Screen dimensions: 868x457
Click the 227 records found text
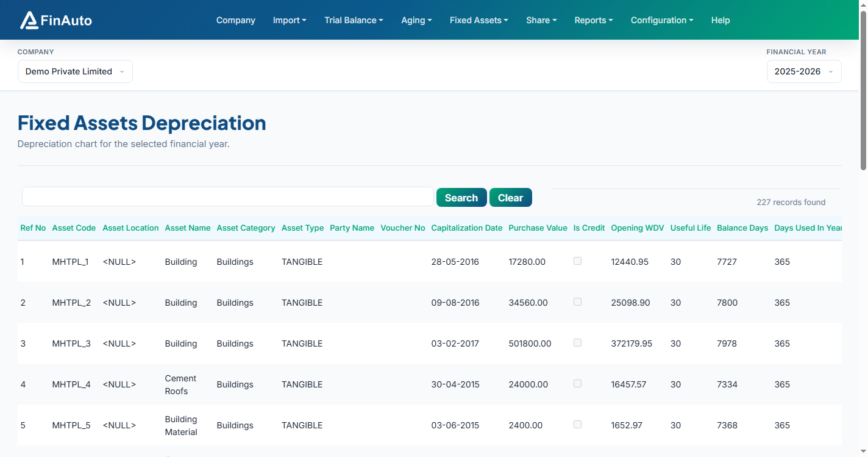pos(791,202)
